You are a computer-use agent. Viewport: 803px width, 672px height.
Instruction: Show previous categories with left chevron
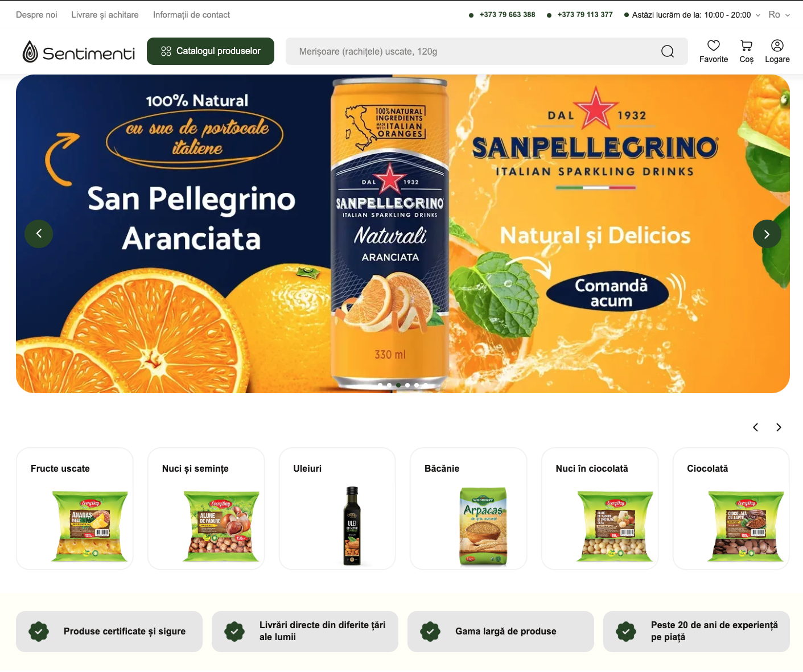click(755, 427)
